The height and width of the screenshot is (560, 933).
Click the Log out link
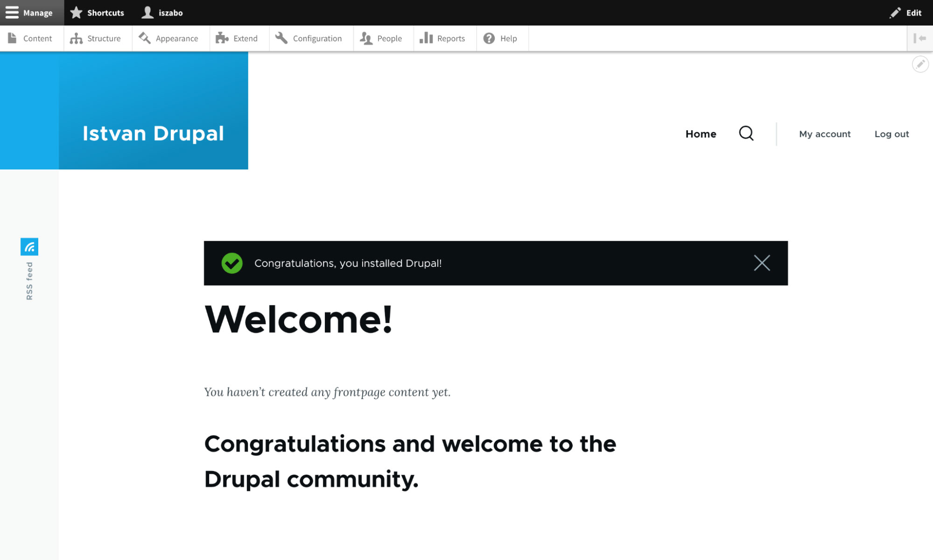tap(891, 134)
